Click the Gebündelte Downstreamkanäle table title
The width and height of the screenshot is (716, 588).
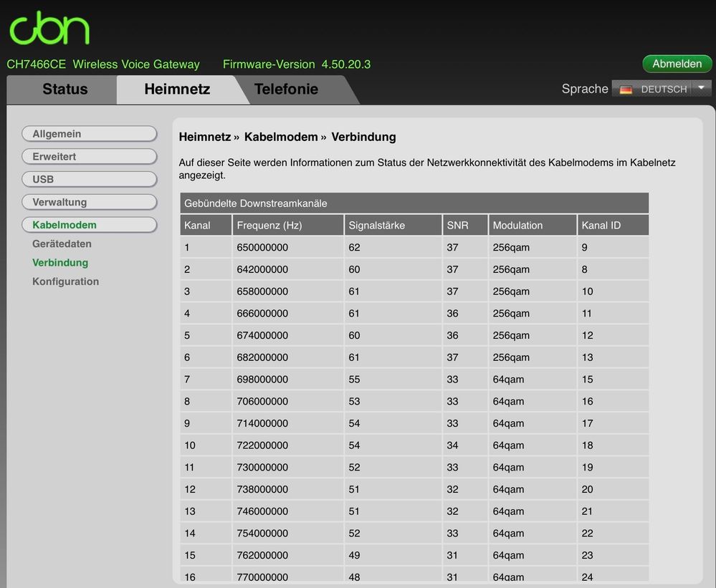coord(414,203)
